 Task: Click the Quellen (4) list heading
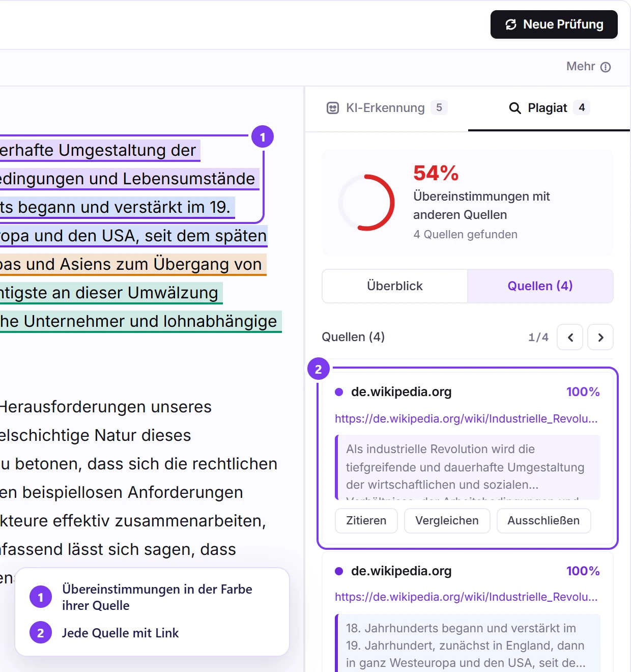[353, 337]
